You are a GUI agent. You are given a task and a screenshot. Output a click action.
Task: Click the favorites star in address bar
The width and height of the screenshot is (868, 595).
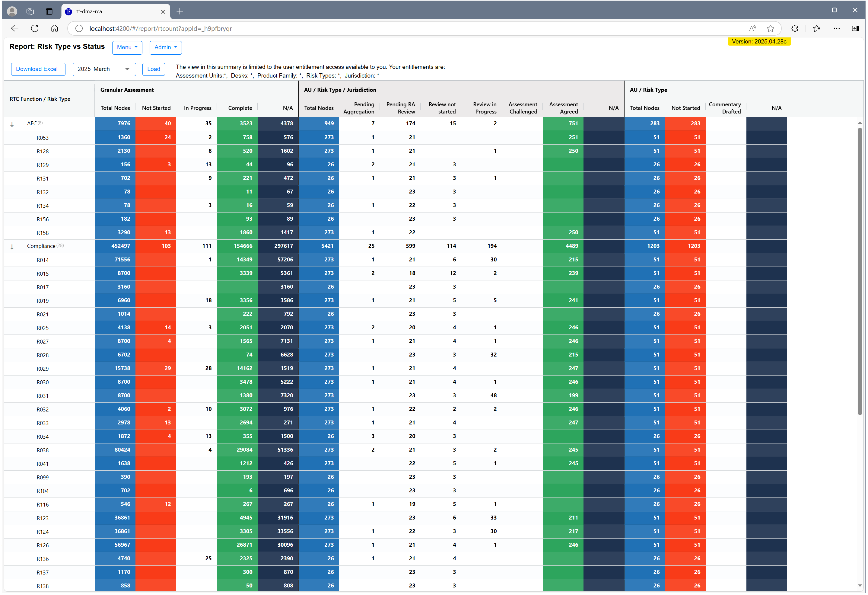click(770, 28)
